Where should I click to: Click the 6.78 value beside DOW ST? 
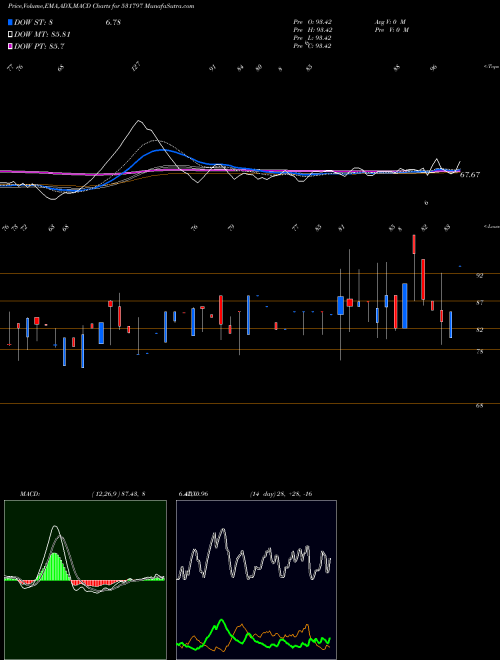[x=113, y=23]
